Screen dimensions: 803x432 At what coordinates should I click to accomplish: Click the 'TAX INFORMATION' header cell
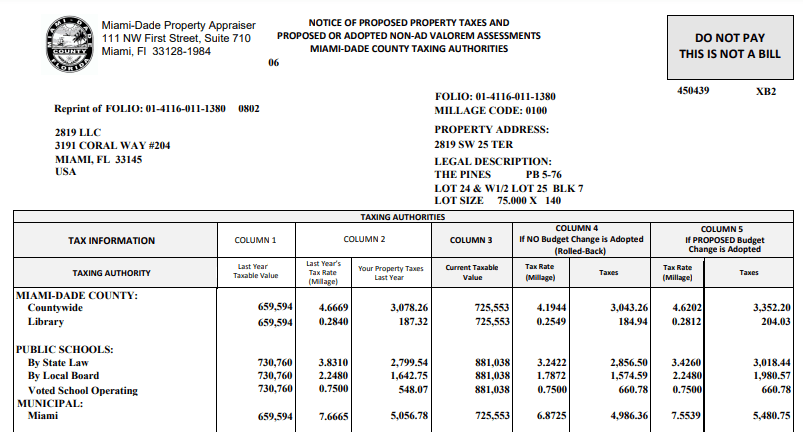pyautogui.click(x=116, y=240)
